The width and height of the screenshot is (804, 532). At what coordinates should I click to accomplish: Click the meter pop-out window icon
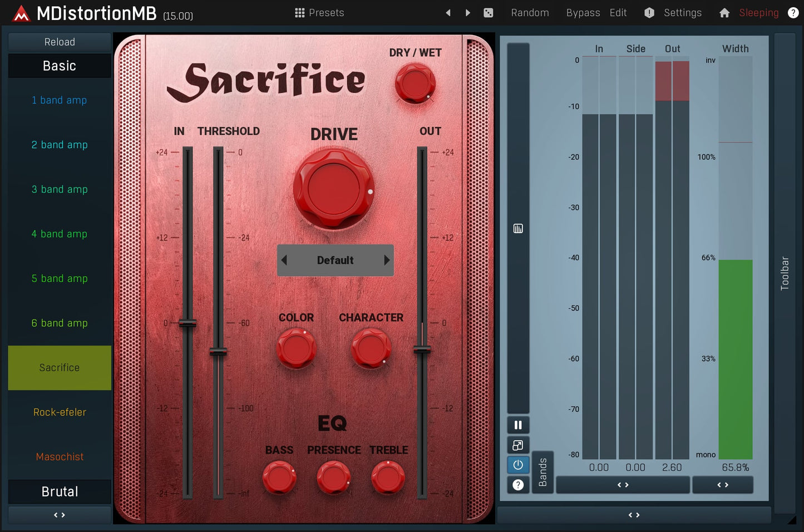[518, 445]
